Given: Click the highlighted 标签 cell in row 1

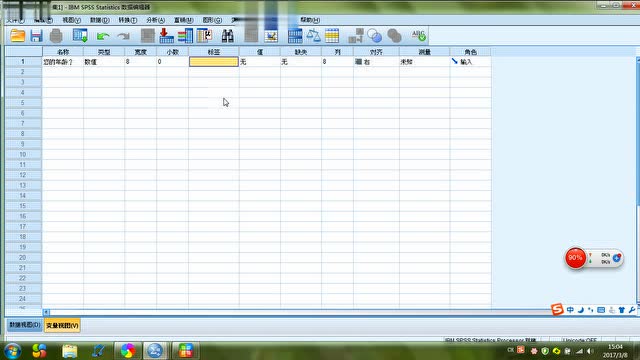Looking at the screenshot, I should [213, 62].
